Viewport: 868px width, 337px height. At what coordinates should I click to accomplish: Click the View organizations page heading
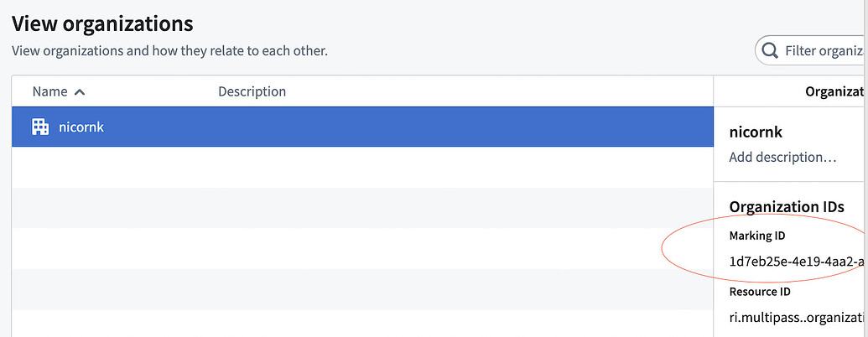102,23
